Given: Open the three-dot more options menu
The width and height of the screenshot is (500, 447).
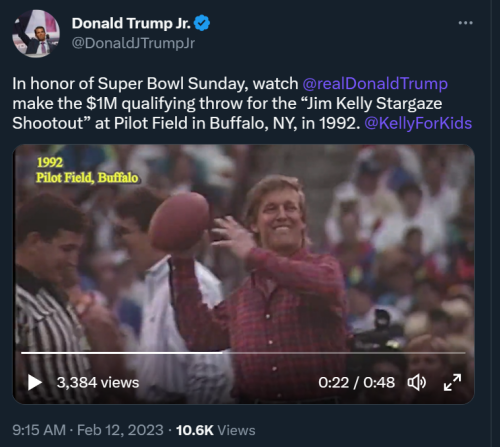Looking at the screenshot, I should pos(465,23).
